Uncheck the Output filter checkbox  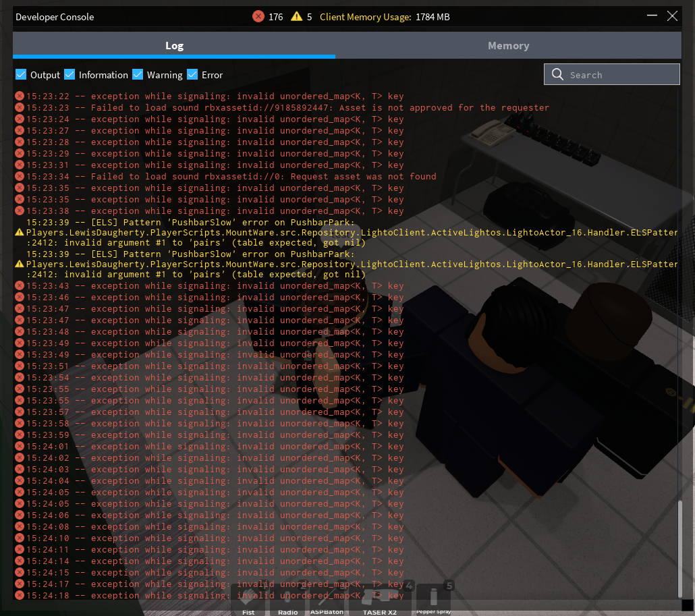[21, 74]
